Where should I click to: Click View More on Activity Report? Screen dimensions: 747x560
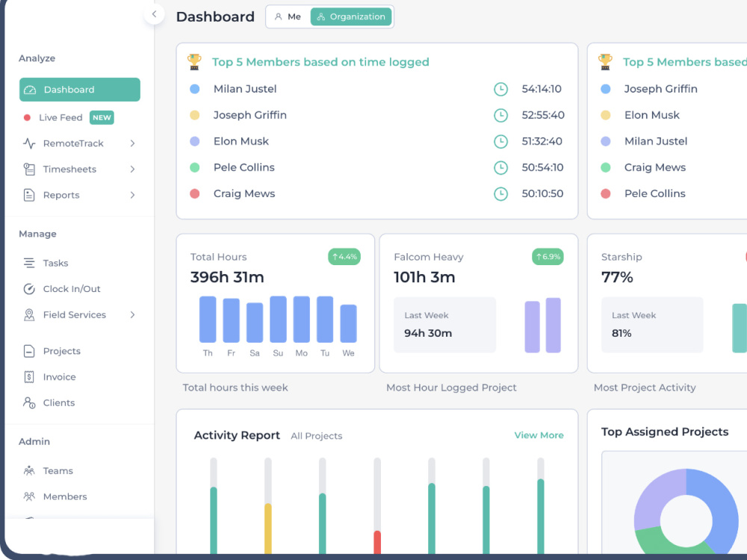click(x=539, y=435)
